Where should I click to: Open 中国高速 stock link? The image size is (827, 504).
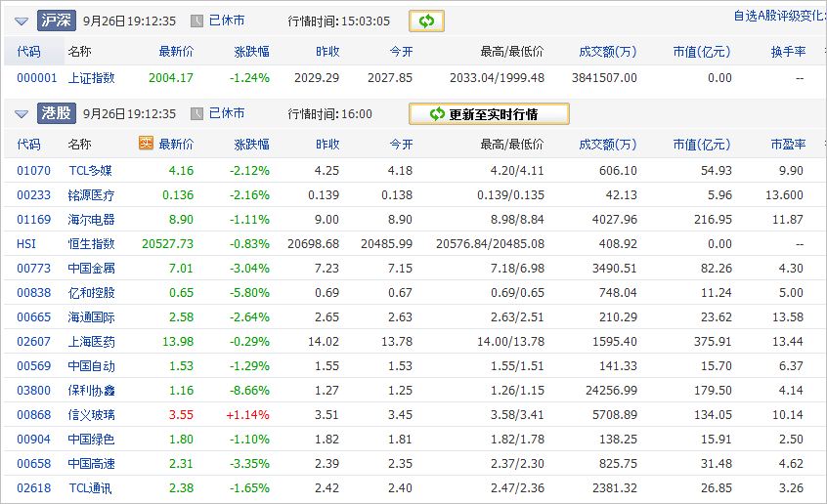[x=91, y=464]
